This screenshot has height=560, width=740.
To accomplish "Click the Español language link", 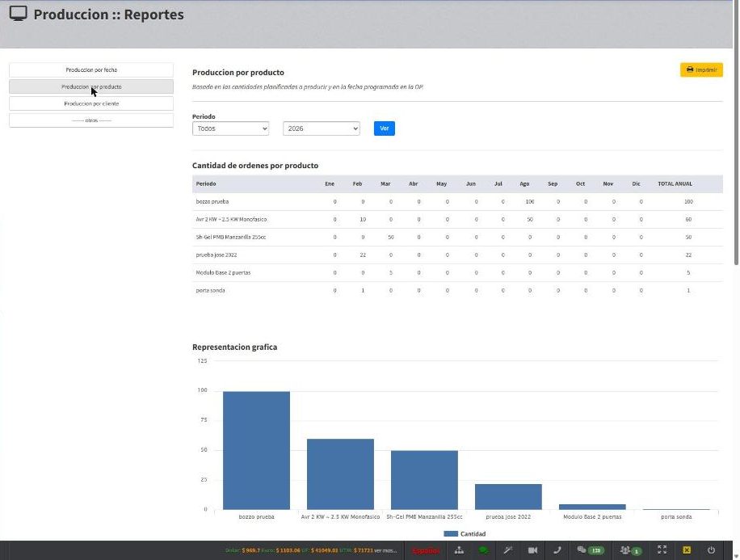I will (426, 550).
